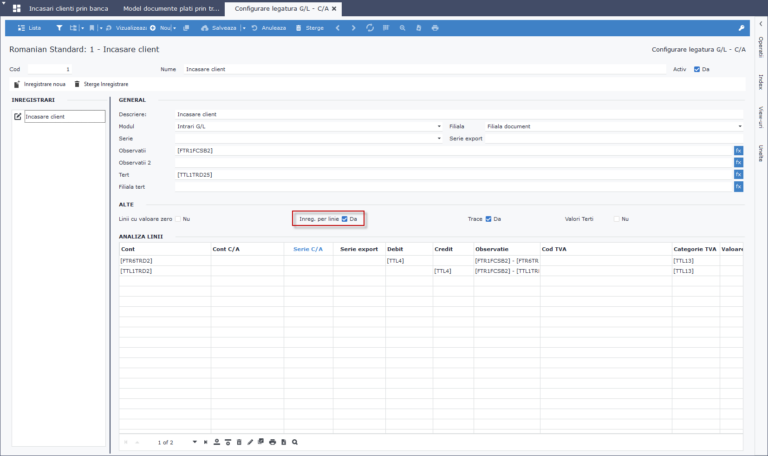Open formula editor for Observatii
768x456 pixels.
coord(738,150)
